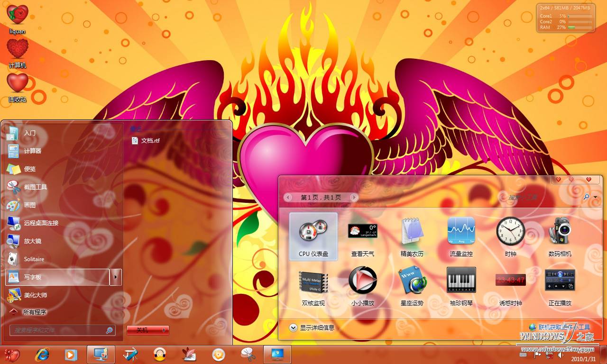Image resolution: width=607 pixels, height=364 pixels.
Task: Pick the 时钟 clock gadget
Action: tap(510, 237)
